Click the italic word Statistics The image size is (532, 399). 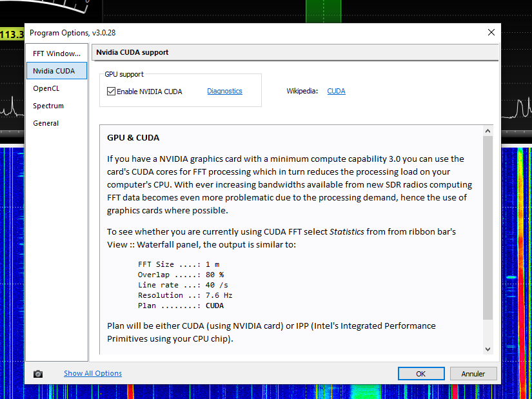(347, 232)
